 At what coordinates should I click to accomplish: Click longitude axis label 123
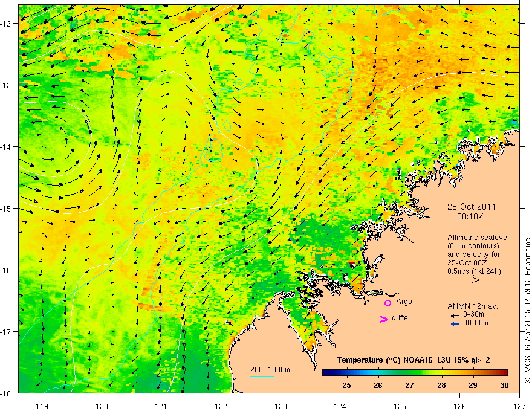tap(281, 407)
